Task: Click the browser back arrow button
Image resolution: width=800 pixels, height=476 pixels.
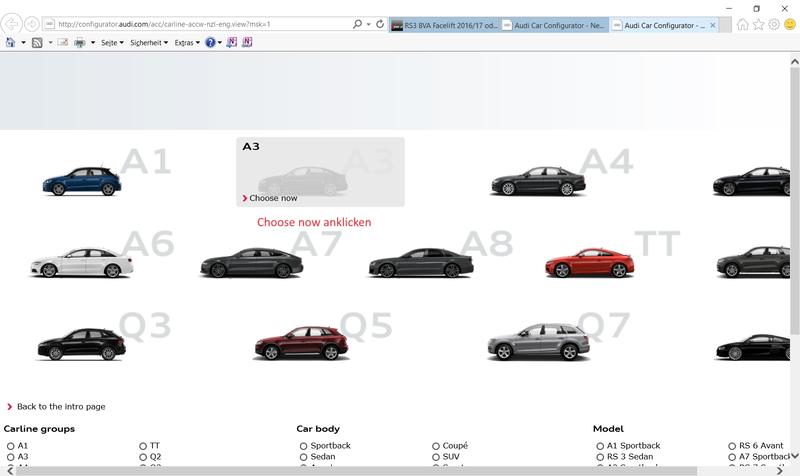Action: click(13, 23)
